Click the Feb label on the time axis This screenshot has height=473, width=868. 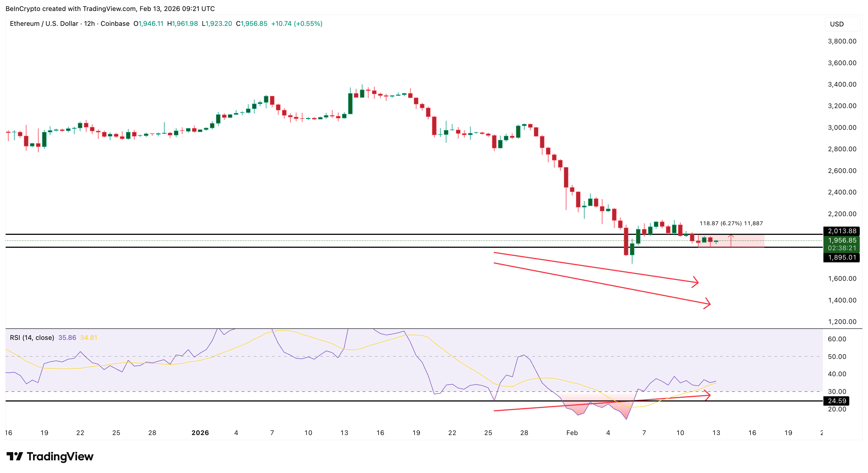pos(572,433)
